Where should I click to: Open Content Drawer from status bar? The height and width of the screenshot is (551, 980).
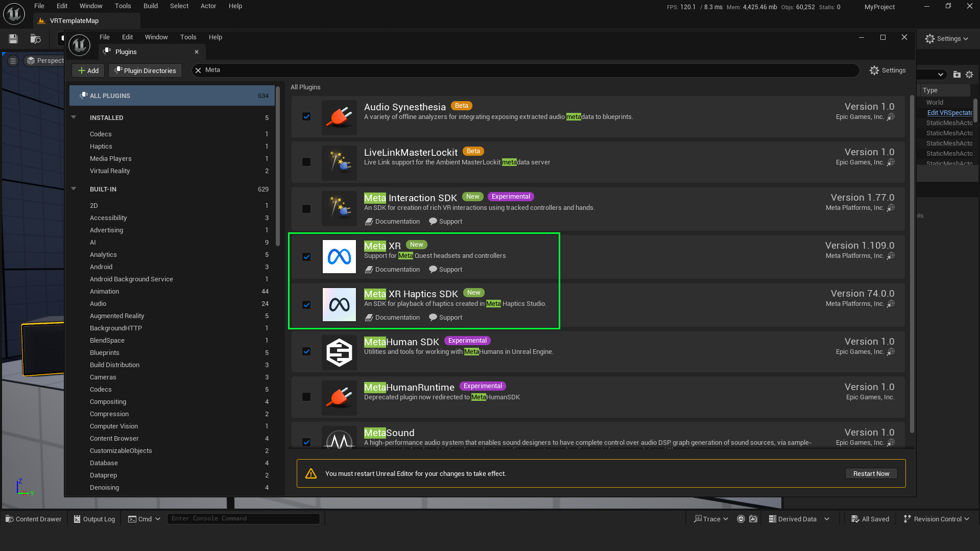34,519
